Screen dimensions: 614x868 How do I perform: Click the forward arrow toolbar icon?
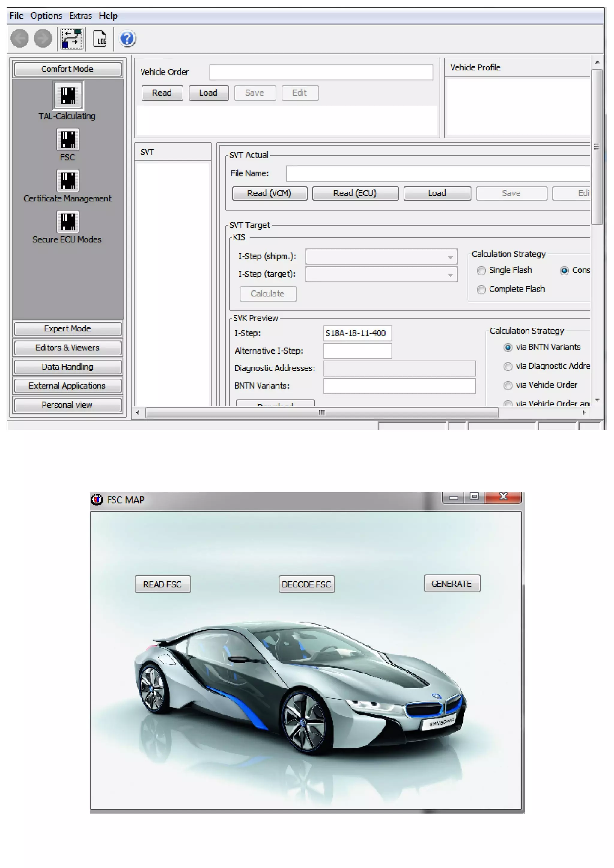43,39
